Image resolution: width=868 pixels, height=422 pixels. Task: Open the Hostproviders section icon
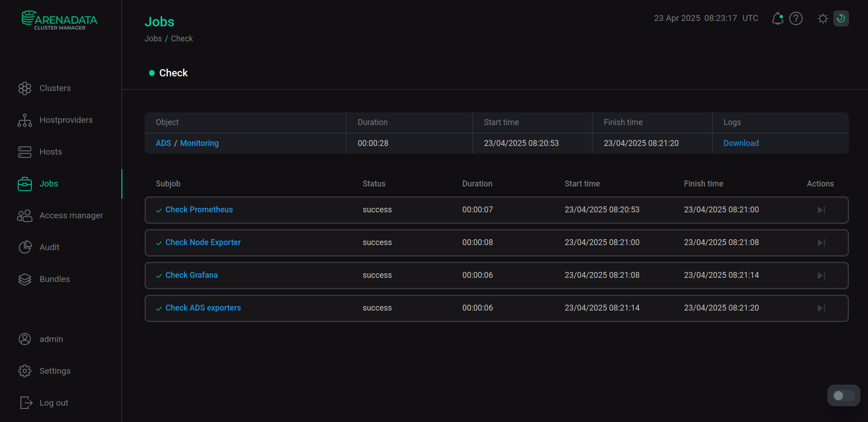click(25, 120)
